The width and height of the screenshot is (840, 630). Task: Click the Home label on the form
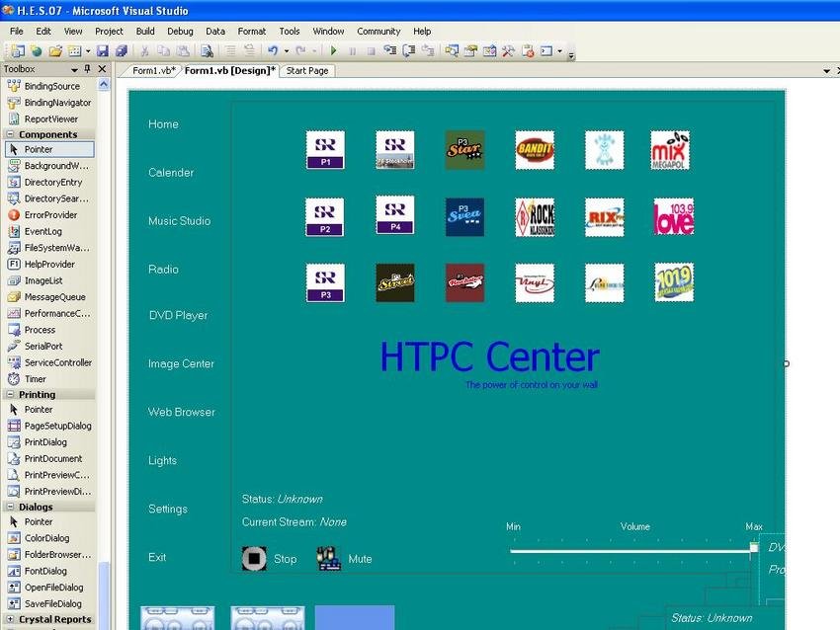[163, 124]
